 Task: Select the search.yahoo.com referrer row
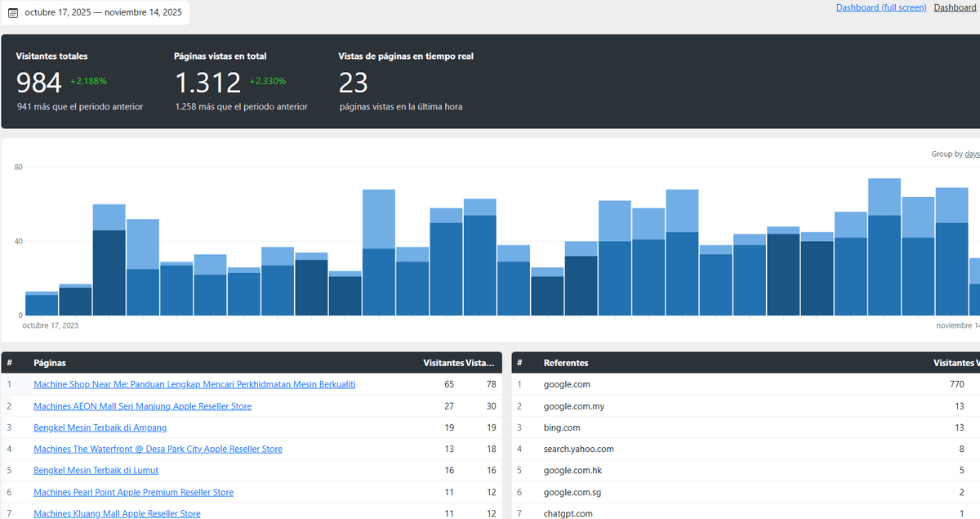[x=578, y=449]
